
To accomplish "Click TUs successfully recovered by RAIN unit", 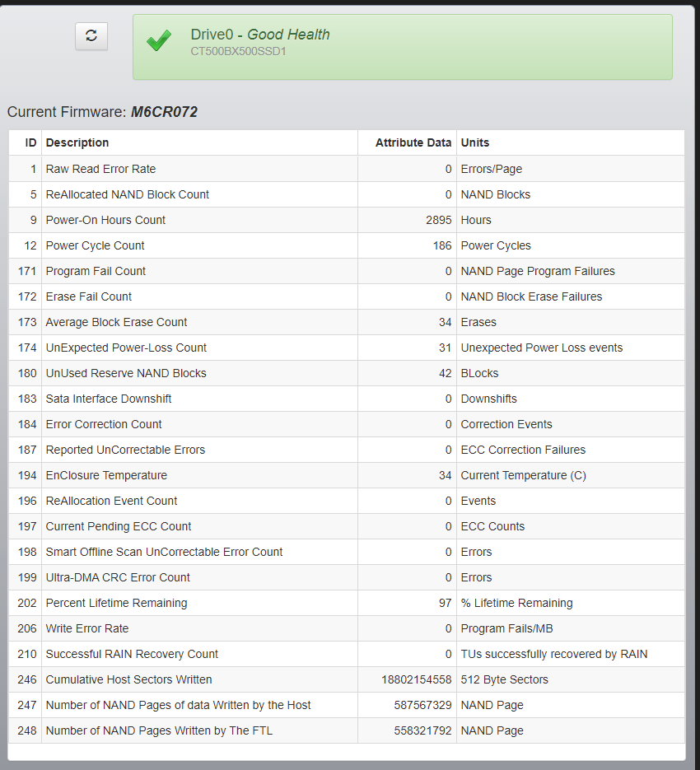I will pos(554,654).
